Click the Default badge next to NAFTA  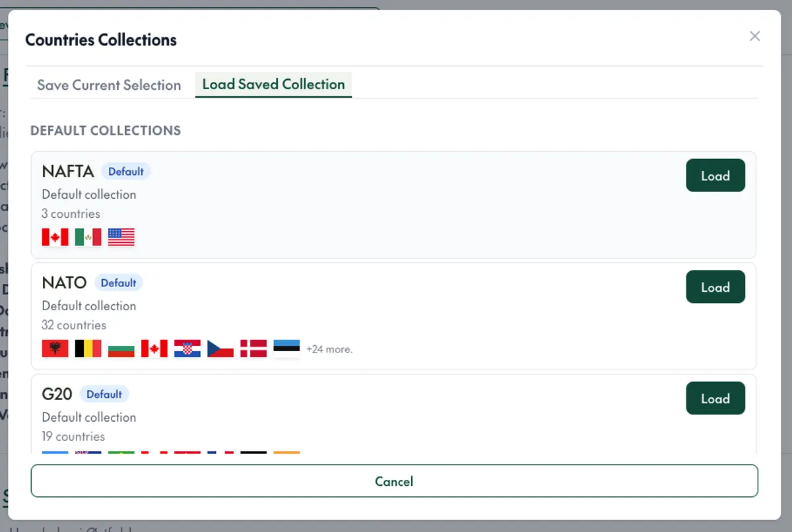126,171
